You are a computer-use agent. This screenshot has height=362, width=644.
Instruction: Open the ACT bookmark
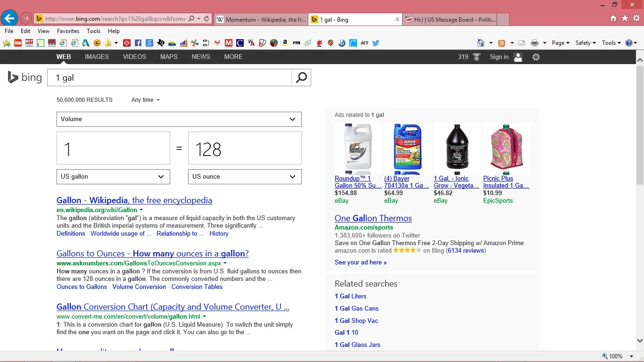coord(364,43)
